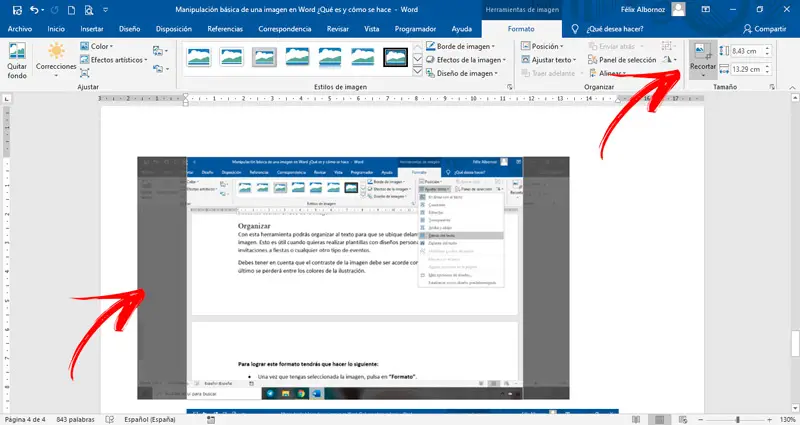Switch to the Vista tab
Image resolution: width=800 pixels, height=425 pixels.
point(371,29)
